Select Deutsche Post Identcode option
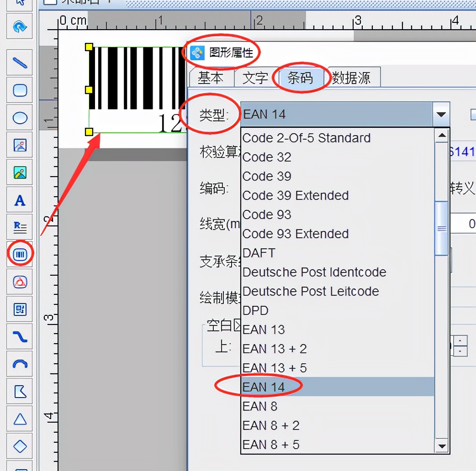The image size is (476, 471). click(314, 272)
